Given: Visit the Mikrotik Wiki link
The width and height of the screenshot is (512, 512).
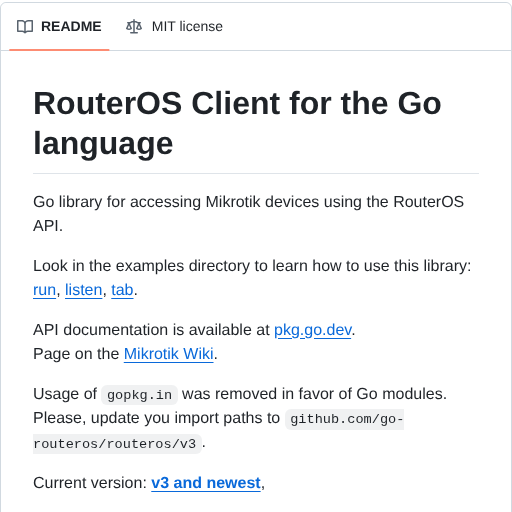Looking at the screenshot, I should point(169,354).
